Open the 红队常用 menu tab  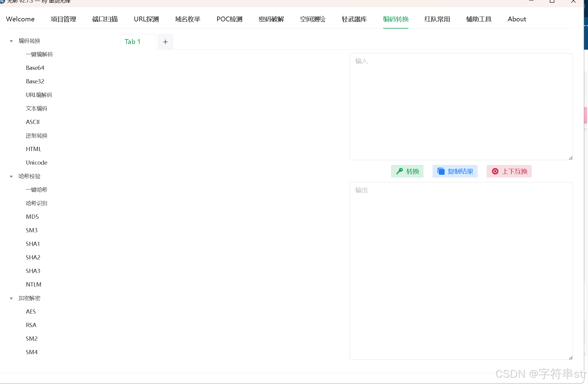coord(437,19)
